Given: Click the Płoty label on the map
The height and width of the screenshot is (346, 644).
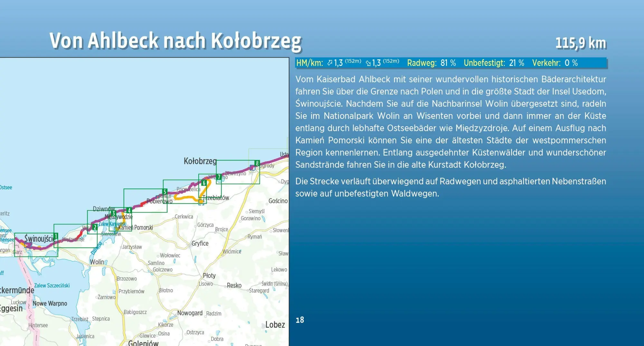Looking at the screenshot, I should pos(209,276).
